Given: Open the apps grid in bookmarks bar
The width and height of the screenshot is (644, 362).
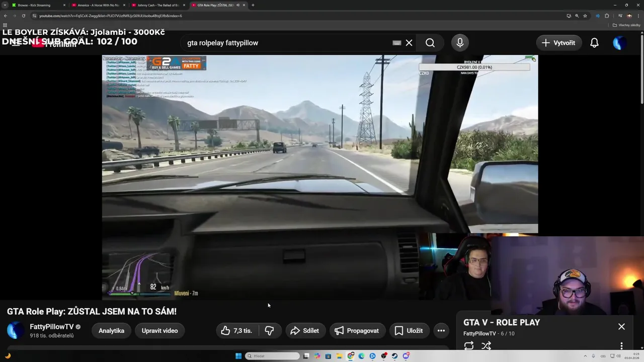Looking at the screenshot, I should [x=5, y=25].
